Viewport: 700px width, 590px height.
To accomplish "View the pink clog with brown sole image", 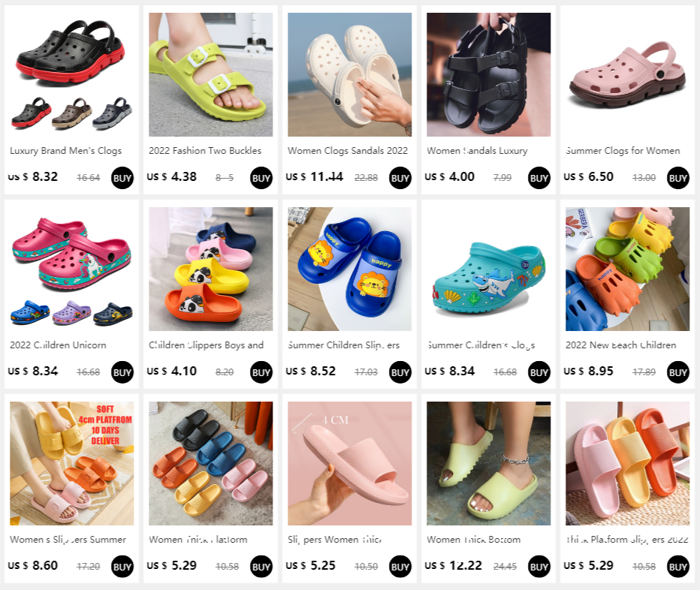I will pyautogui.click(x=627, y=74).
